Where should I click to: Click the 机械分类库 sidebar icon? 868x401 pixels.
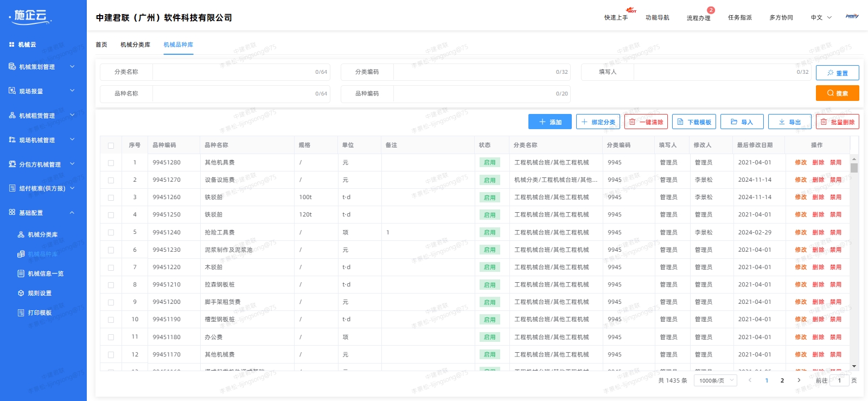tap(21, 234)
